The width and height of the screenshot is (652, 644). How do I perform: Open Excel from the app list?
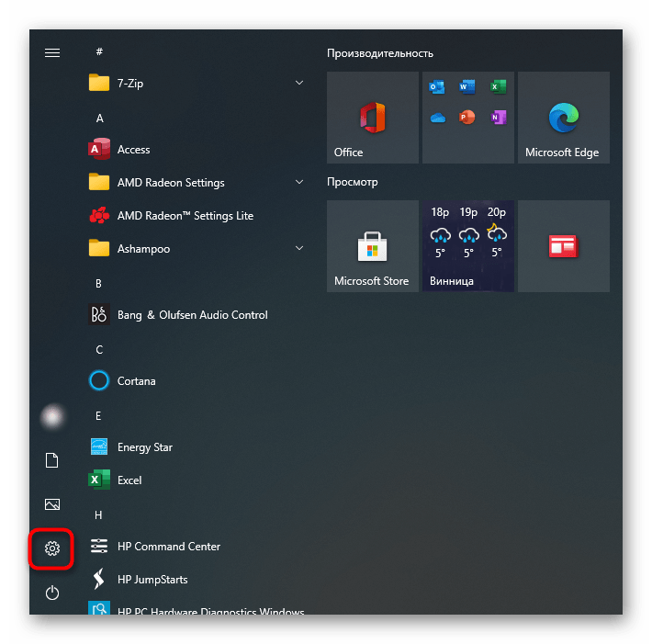click(x=196, y=480)
